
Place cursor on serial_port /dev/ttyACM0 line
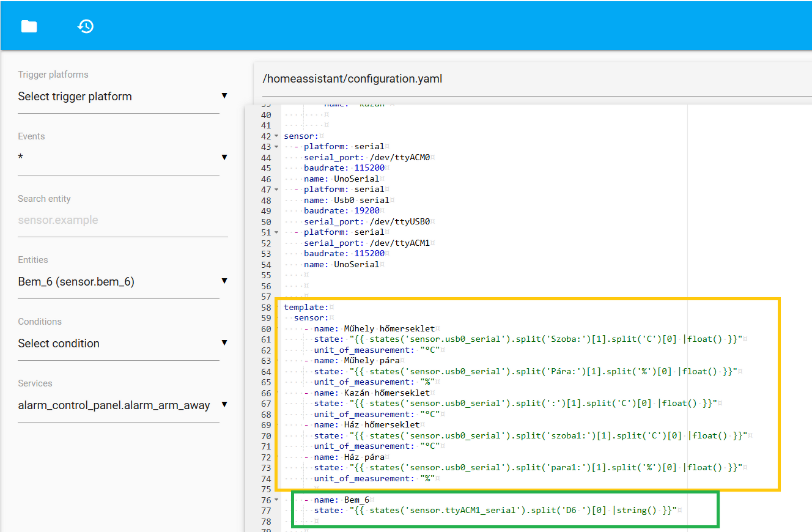[367, 157]
